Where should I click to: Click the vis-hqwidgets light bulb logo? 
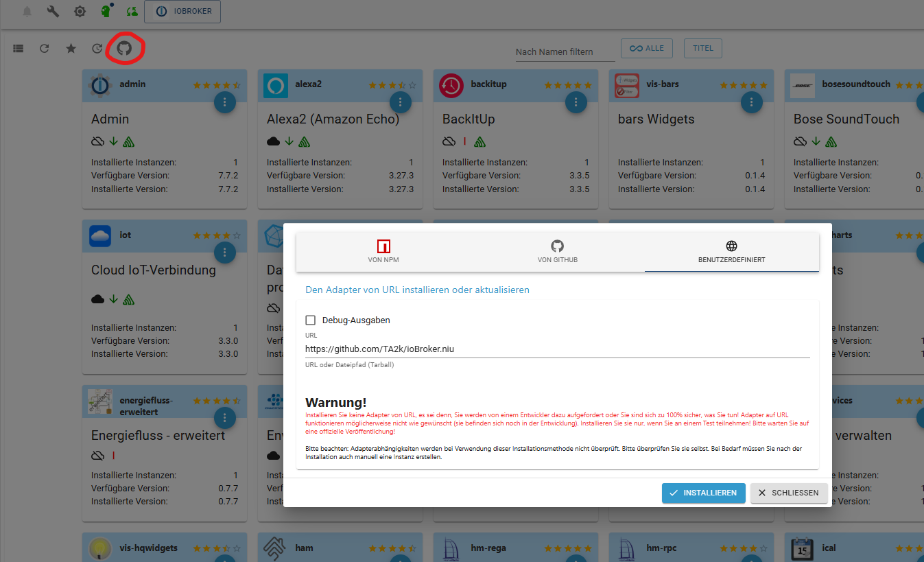pos(100,548)
